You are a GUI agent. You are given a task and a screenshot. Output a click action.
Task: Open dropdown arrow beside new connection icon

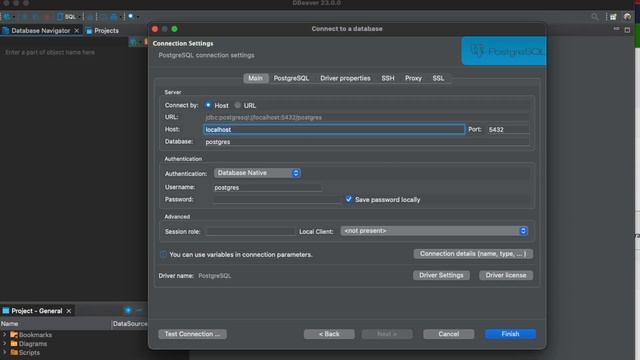click(x=13, y=17)
